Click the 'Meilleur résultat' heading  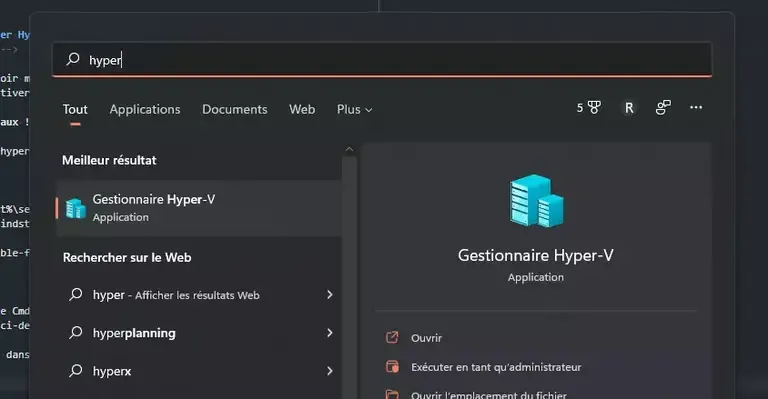tap(109, 160)
